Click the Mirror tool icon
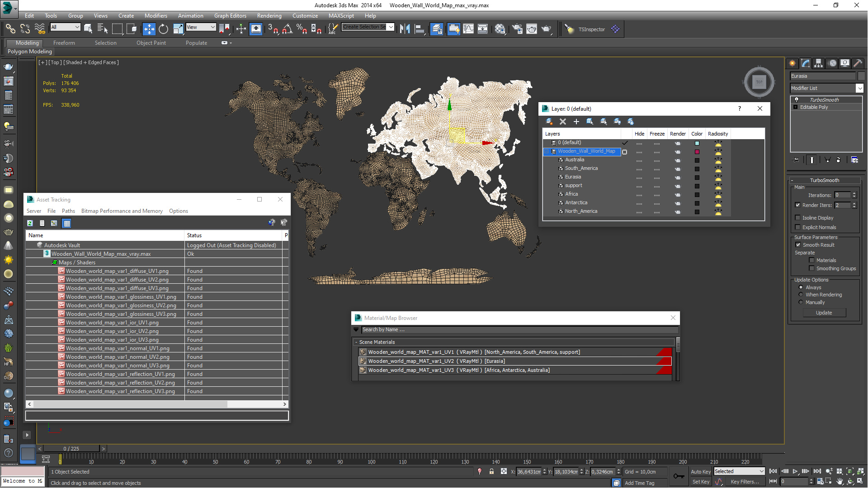The height and width of the screenshot is (488, 868). click(405, 29)
